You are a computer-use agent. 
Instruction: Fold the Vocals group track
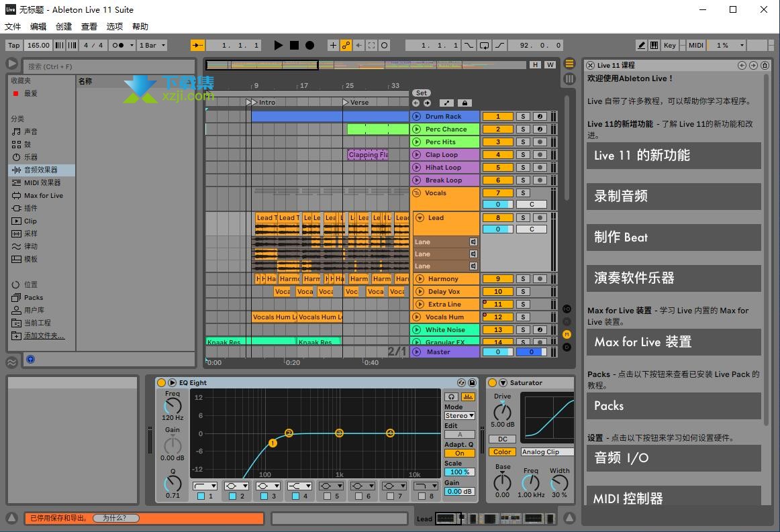pyautogui.click(x=416, y=193)
